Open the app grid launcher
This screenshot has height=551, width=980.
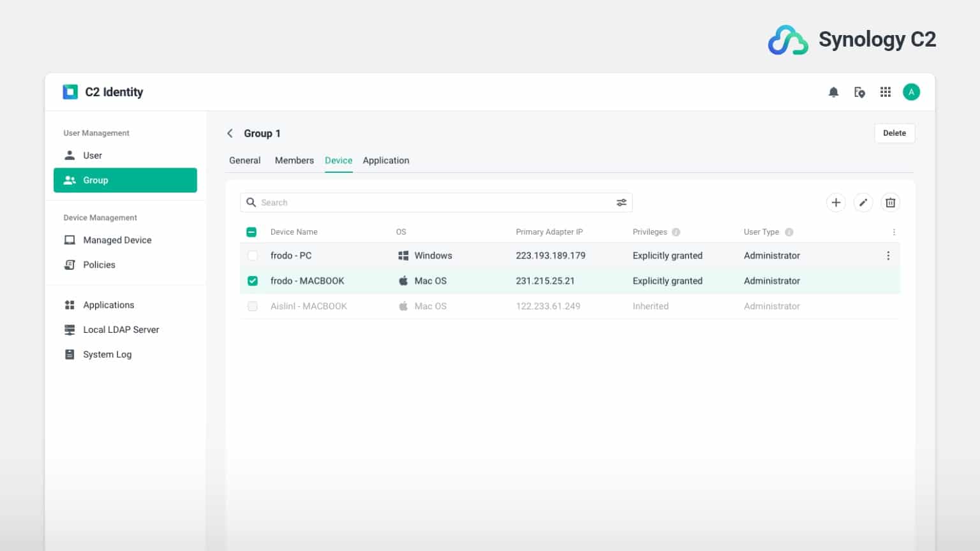[886, 92]
